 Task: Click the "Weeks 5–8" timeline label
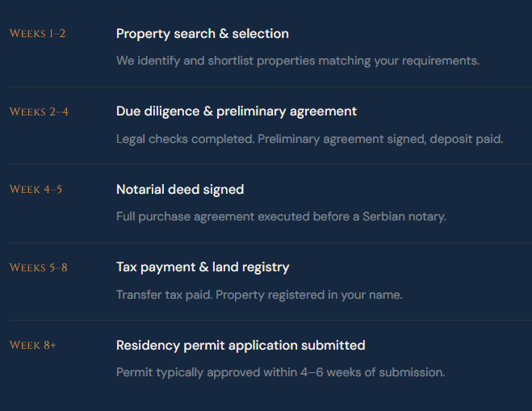click(x=39, y=267)
